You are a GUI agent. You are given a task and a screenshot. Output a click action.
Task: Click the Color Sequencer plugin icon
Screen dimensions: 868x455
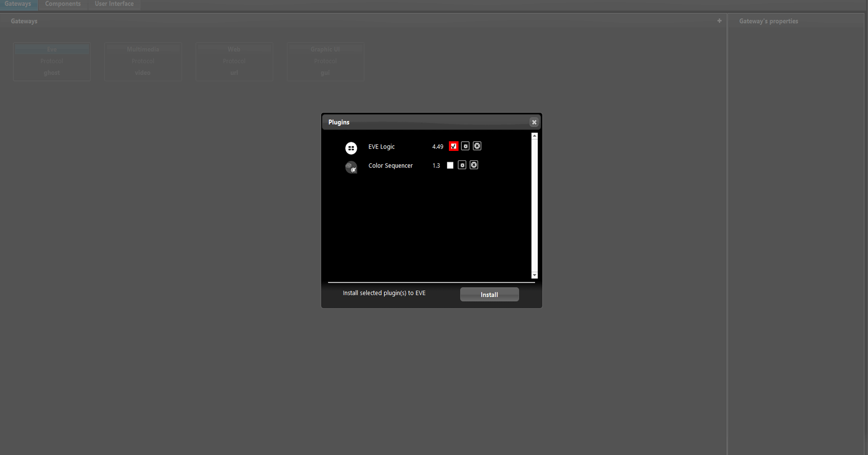pyautogui.click(x=351, y=167)
